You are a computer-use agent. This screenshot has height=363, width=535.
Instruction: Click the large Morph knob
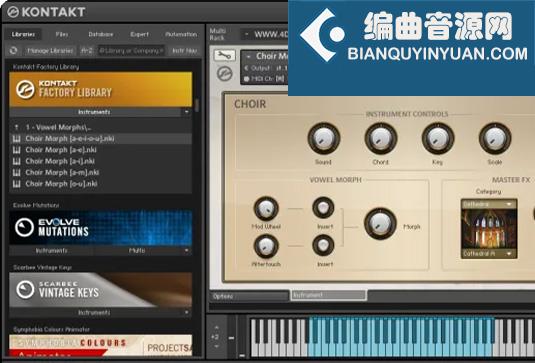[x=380, y=224]
